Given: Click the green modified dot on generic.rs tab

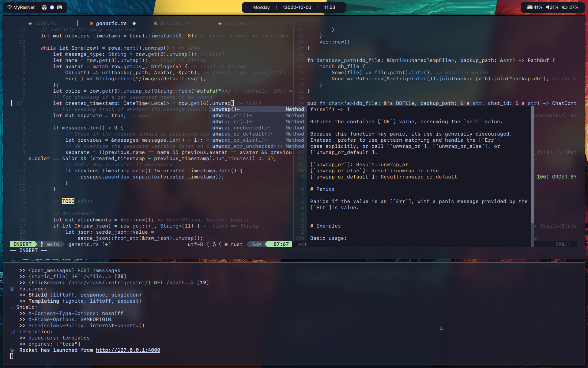Looking at the screenshot, I should (134, 24).
